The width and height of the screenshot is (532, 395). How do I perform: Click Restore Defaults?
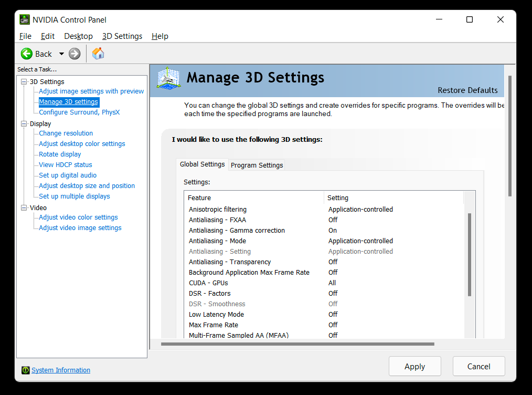[467, 90]
